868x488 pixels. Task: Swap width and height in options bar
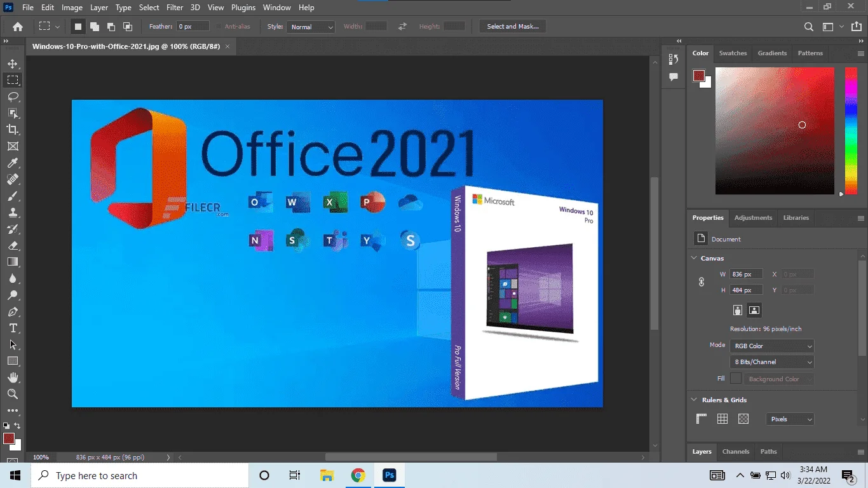pos(402,27)
